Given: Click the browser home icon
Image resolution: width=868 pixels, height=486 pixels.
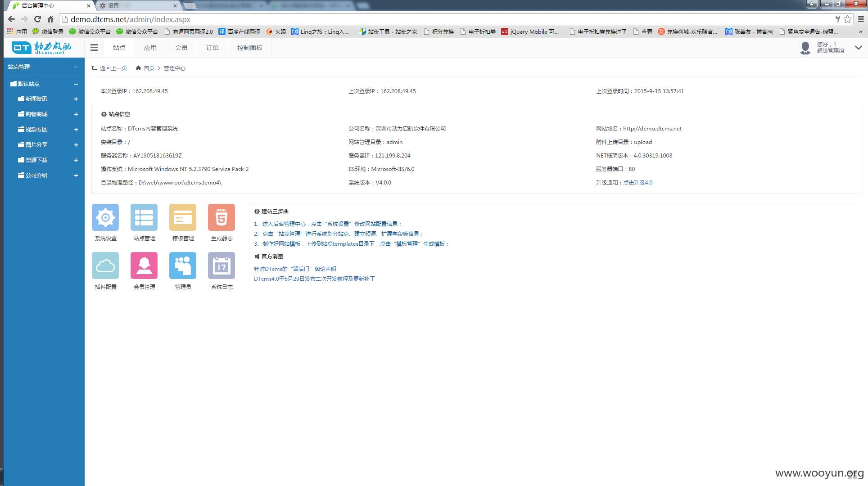Looking at the screenshot, I should (x=51, y=19).
